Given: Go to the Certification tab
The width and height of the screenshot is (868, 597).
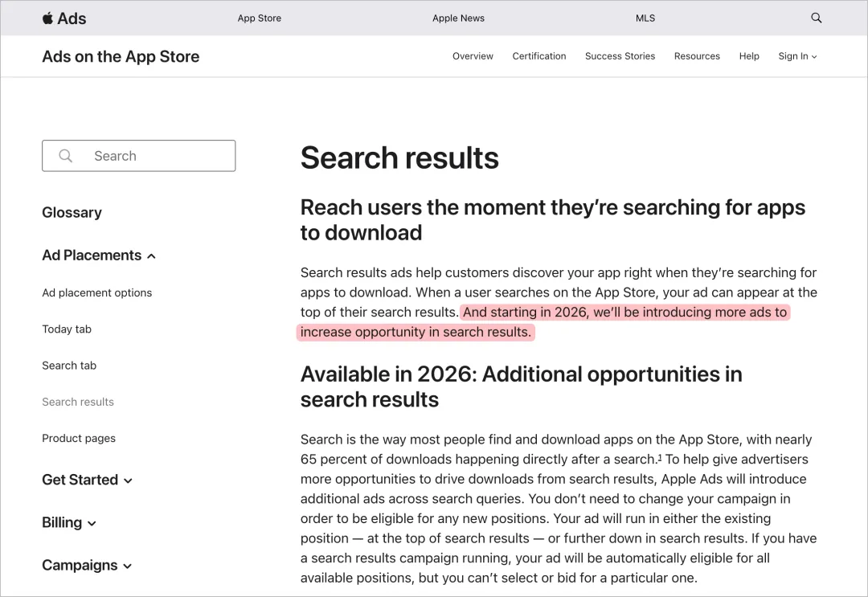Looking at the screenshot, I should pos(539,56).
